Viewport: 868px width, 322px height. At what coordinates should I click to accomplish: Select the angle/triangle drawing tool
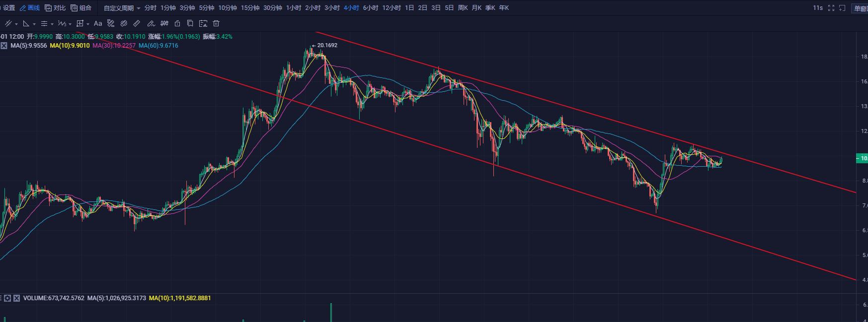(26, 23)
